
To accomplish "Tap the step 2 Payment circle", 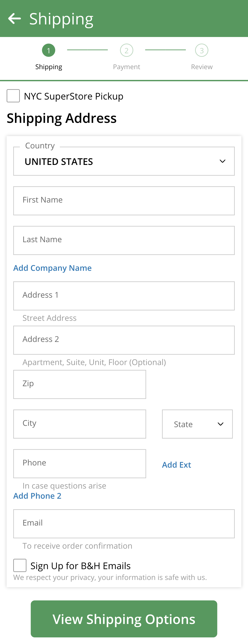I will click(126, 50).
